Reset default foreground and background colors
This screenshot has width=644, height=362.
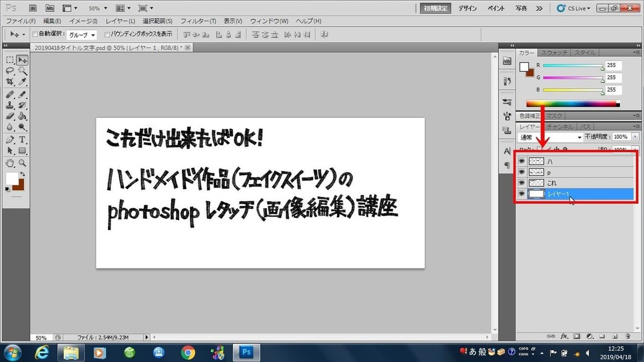[x=8, y=189]
